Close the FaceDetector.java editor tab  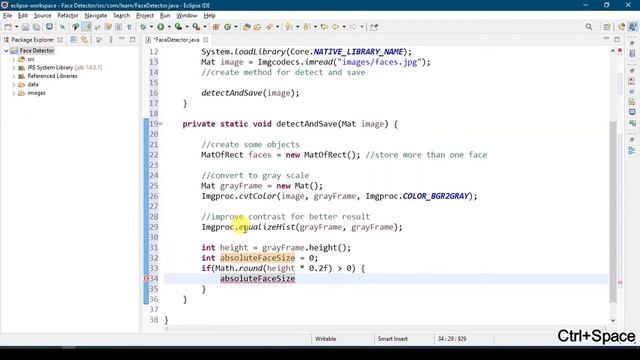(206, 40)
